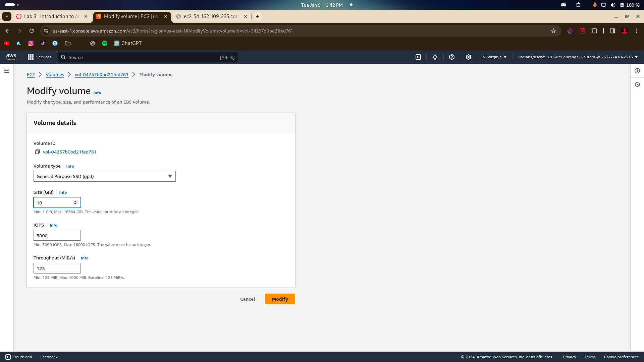Open the AWS support help menu
Image resolution: width=644 pixels, height=362 pixels.
coord(452,57)
